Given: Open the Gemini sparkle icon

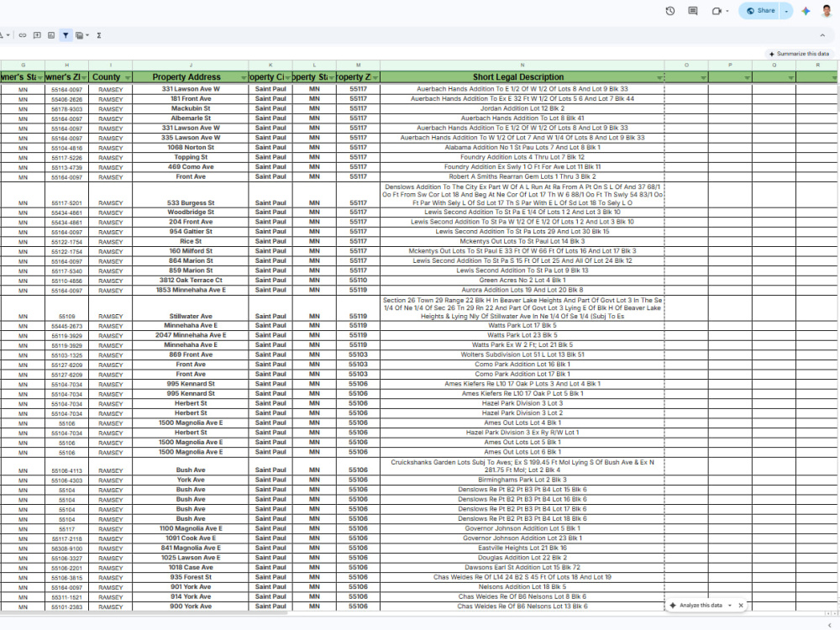Looking at the screenshot, I should tap(806, 11).
